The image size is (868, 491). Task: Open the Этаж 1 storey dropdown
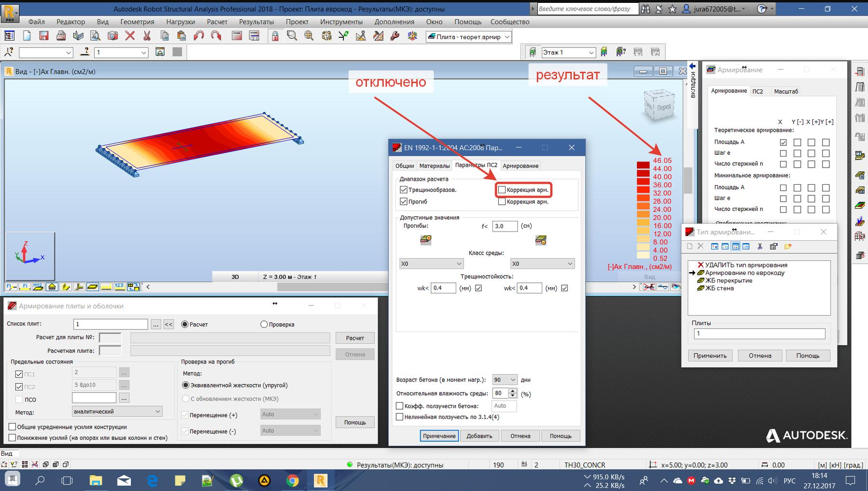(567, 52)
